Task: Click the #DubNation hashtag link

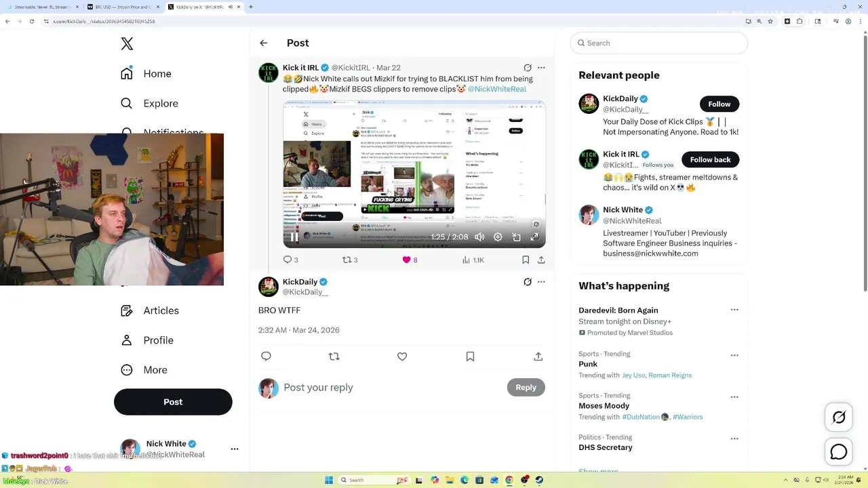Action: [x=641, y=417]
